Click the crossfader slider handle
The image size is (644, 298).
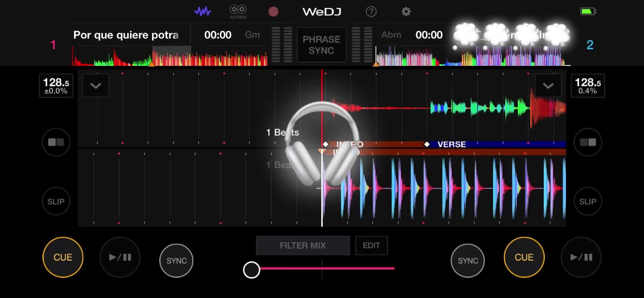[x=252, y=270]
